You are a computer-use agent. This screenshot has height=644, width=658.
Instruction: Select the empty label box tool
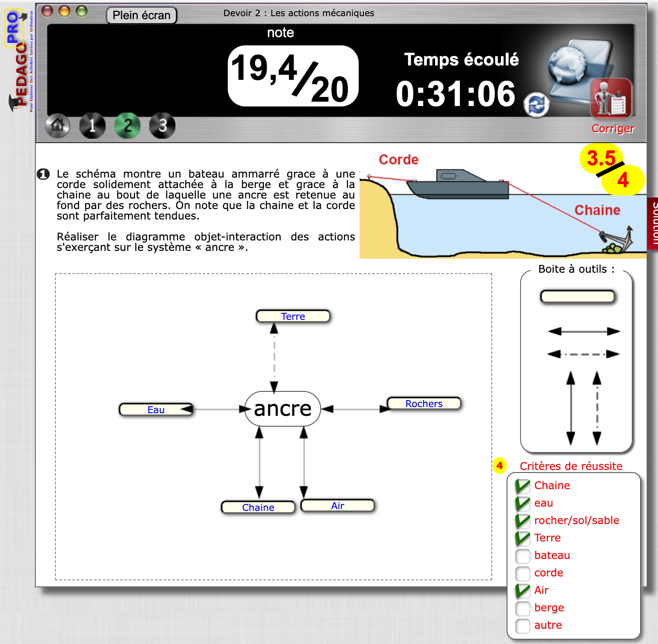[577, 297]
